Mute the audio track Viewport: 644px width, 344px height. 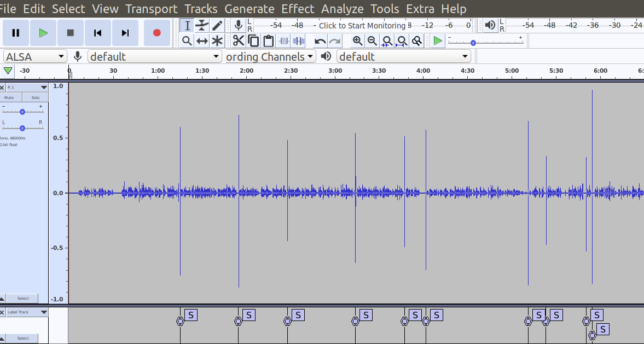coord(9,97)
